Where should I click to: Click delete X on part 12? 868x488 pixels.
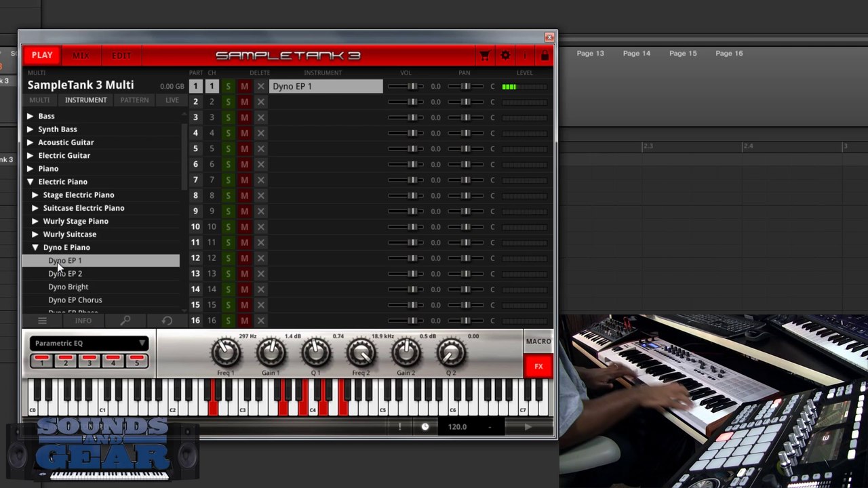click(260, 258)
